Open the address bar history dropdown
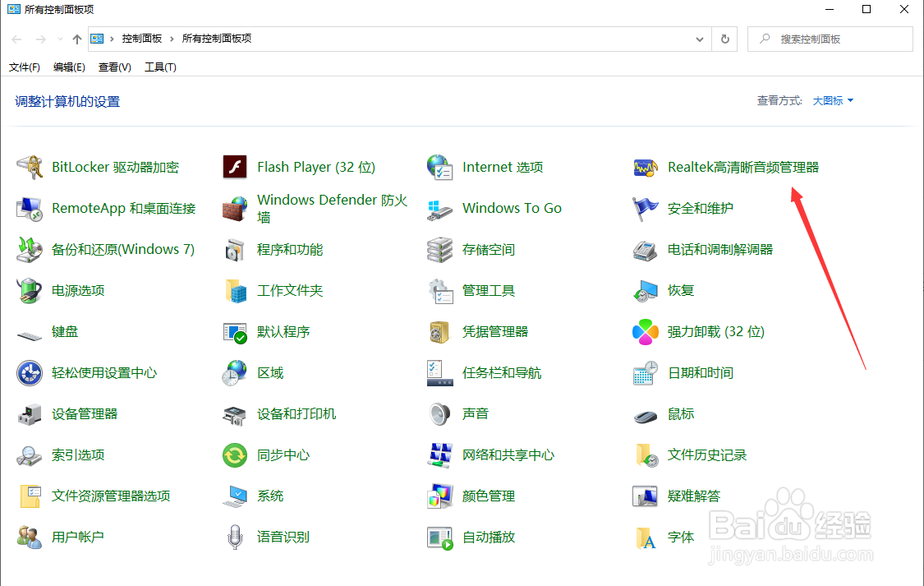Viewport: 924px width, 586px height. click(x=699, y=39)
